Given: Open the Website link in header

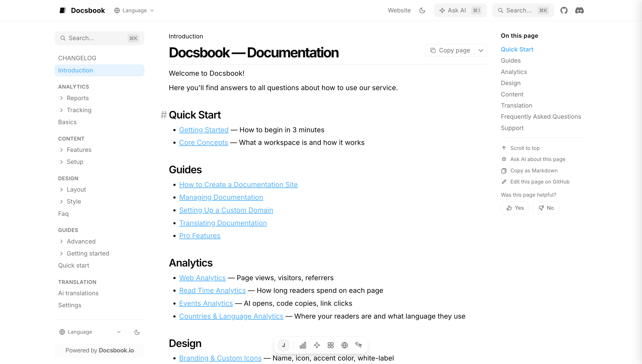Looking at the screenshot, I should click(x=399, y=10).
